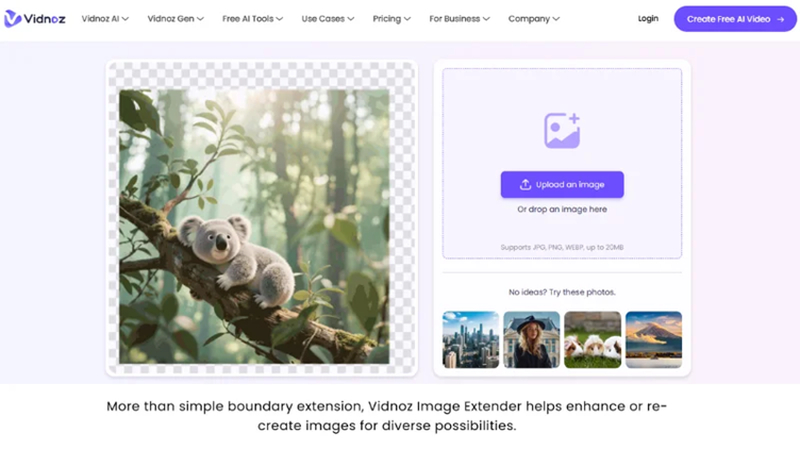
Task: Click the koala forest preview image
Action: tap(254, 227)
